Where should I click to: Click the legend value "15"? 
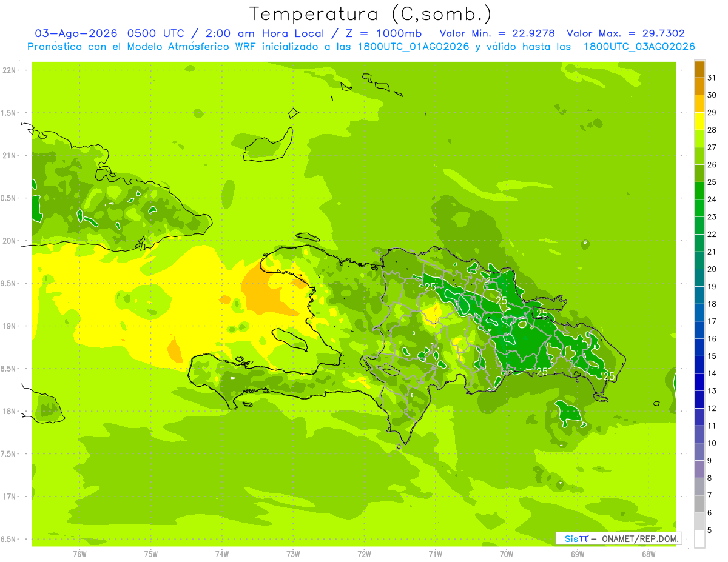[712, 356]
